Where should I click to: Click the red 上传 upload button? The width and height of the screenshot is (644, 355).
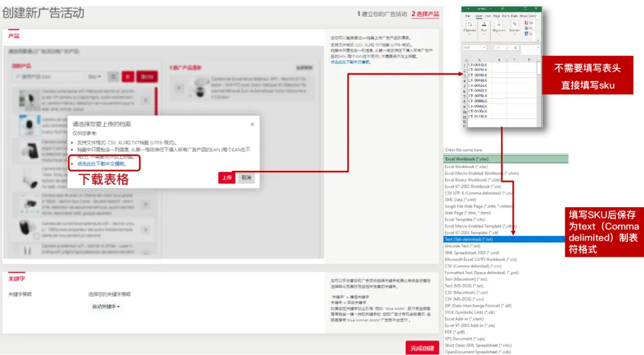click(227, 177)
